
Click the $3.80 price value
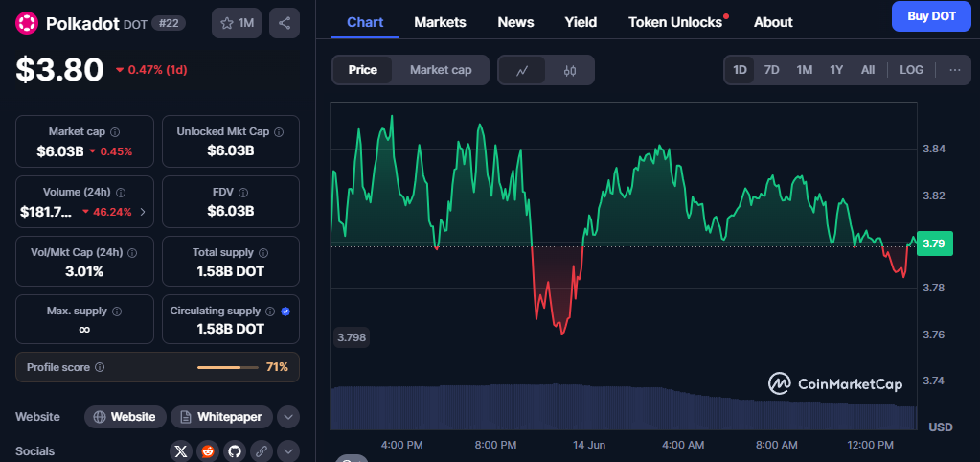click(60, 69)
